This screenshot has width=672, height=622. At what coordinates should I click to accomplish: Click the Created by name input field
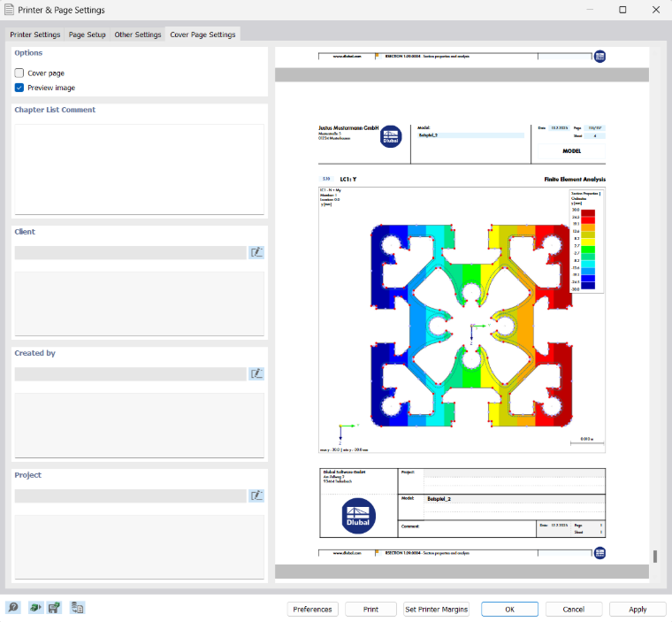(130, 373)
